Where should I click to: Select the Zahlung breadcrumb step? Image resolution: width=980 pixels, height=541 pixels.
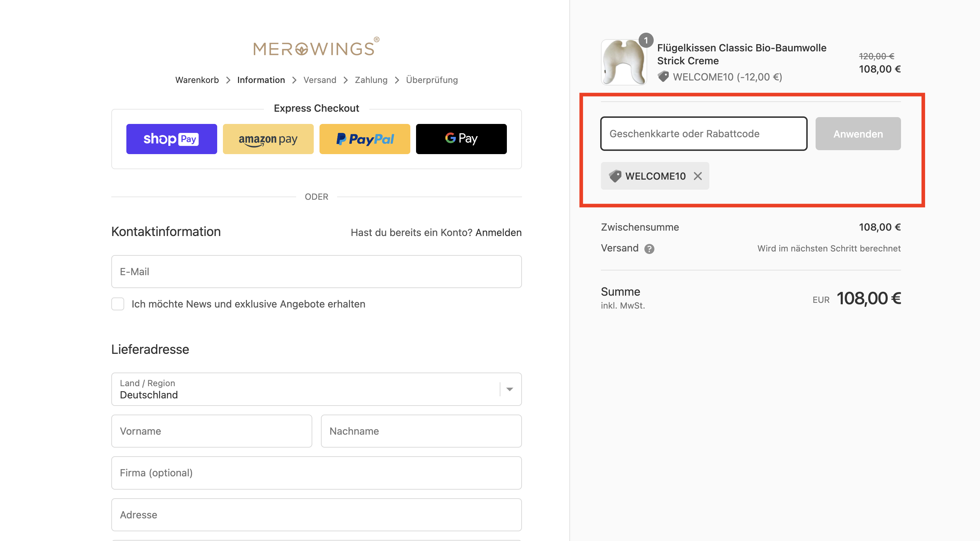pos(371,80)
